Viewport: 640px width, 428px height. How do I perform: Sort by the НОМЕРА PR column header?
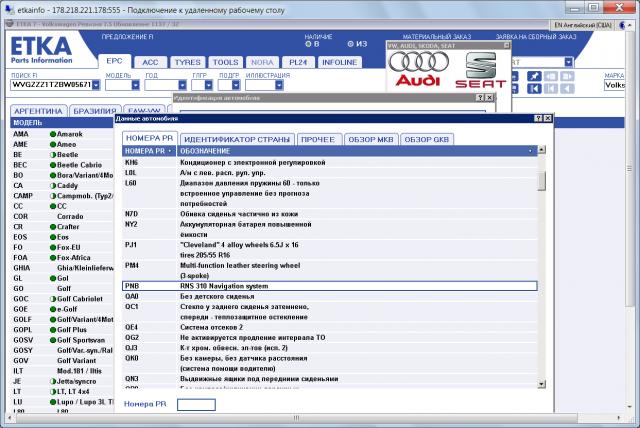[x=149, y=151]
